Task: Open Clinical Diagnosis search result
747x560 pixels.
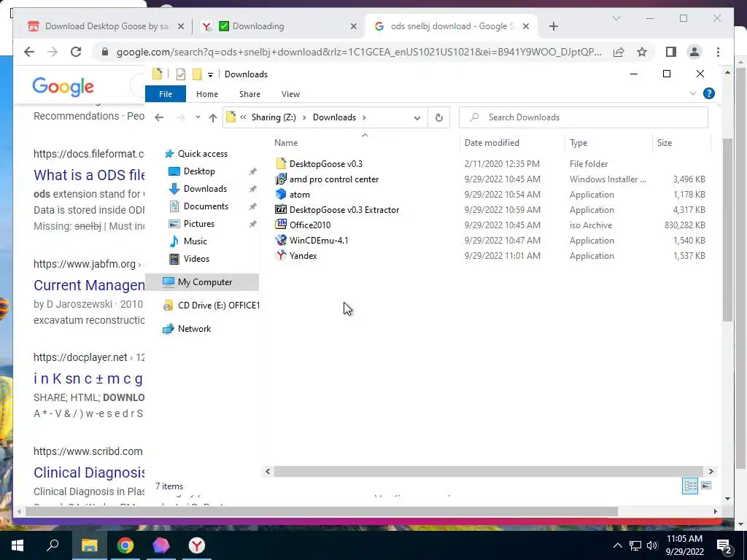Action: click(x=89, y=472)
